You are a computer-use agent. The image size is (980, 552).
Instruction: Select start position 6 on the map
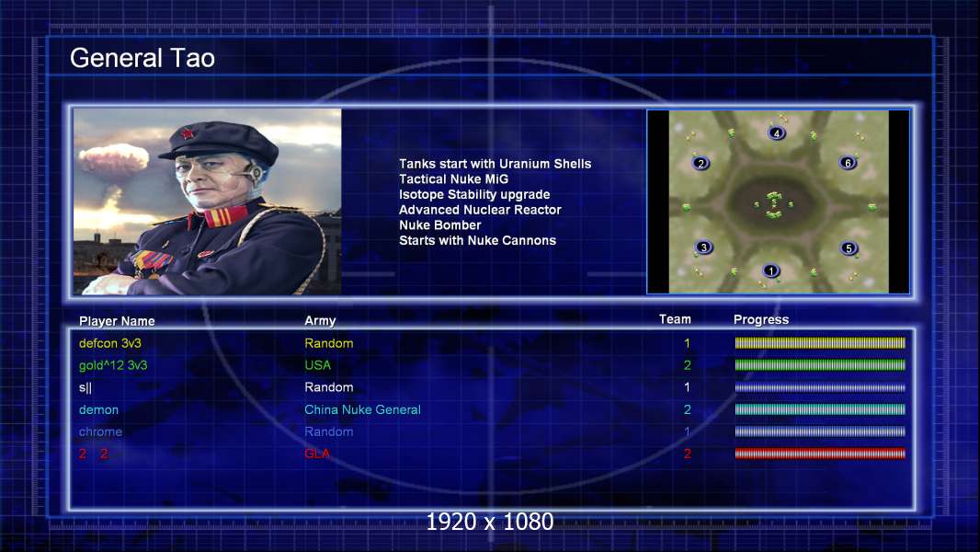pyautogui.click(x=848, y=163)
